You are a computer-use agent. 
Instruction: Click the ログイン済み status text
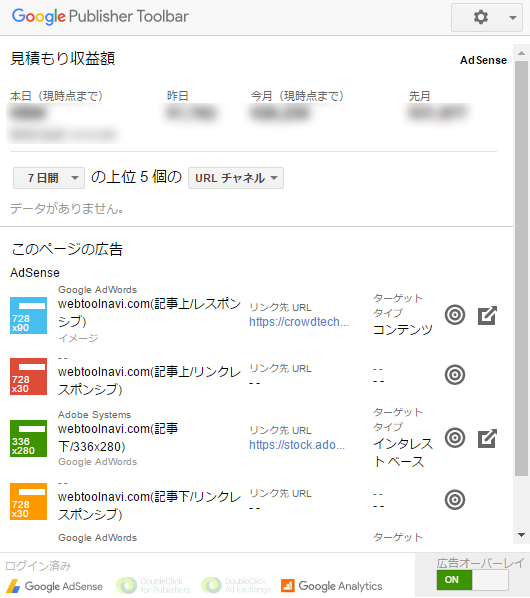pos(39,566)
